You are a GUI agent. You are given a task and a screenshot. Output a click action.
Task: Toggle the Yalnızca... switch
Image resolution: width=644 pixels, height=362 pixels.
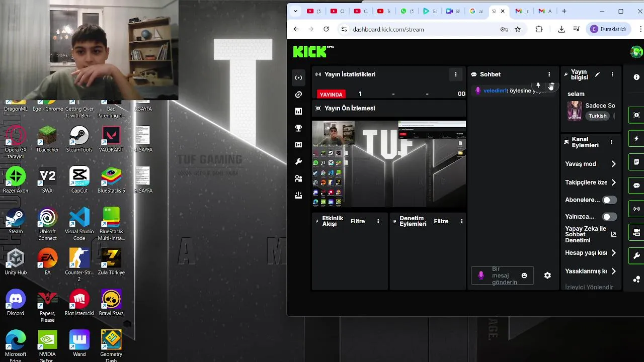(609, 217)
